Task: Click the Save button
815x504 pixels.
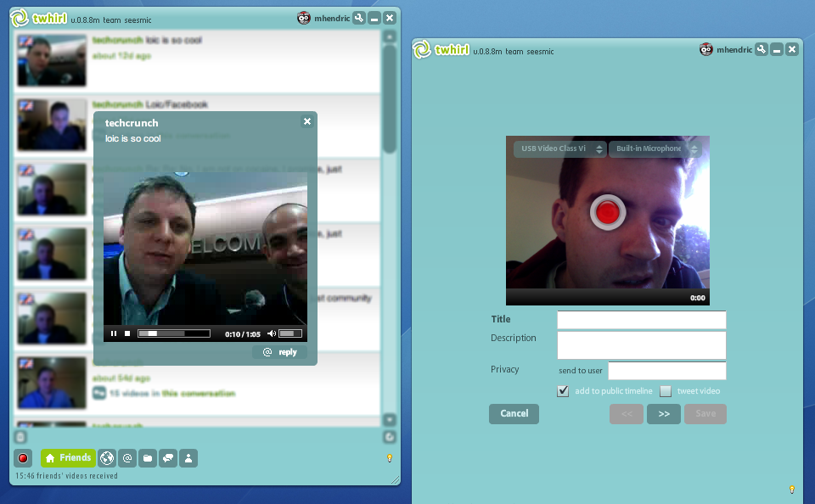Action: [705, 413]
